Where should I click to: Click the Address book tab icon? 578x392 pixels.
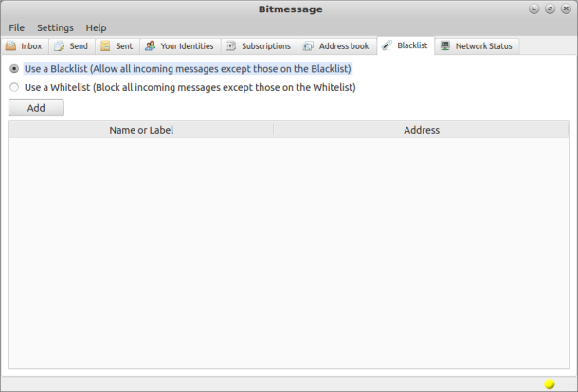(x=308, y=45)
